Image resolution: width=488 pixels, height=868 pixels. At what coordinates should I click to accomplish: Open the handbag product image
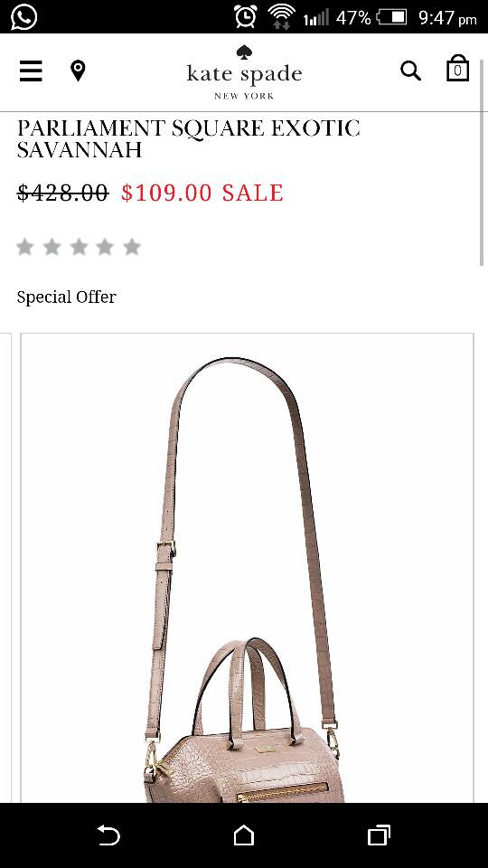pyautogui.click(x=248, y=568)
